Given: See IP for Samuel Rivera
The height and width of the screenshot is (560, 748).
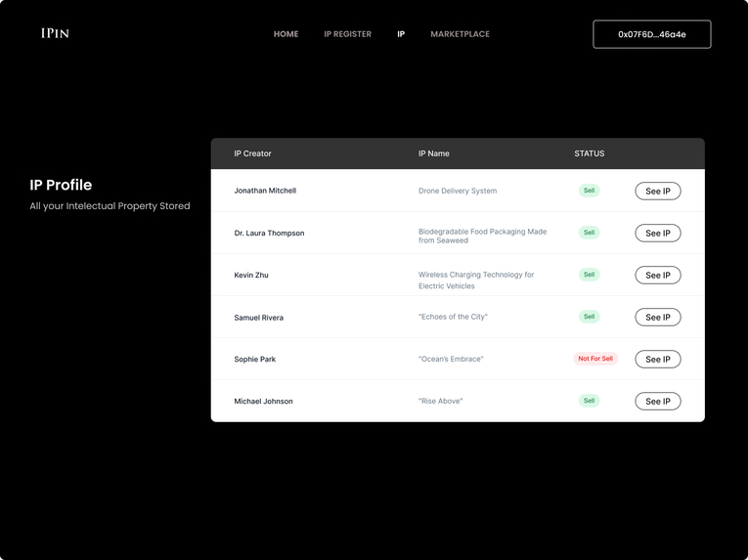Looking at the screenshot, I should (x=658, y=317).
